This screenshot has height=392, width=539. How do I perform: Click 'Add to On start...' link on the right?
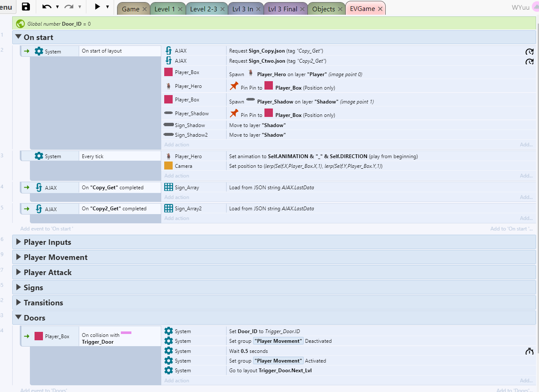tap(512, 229)
